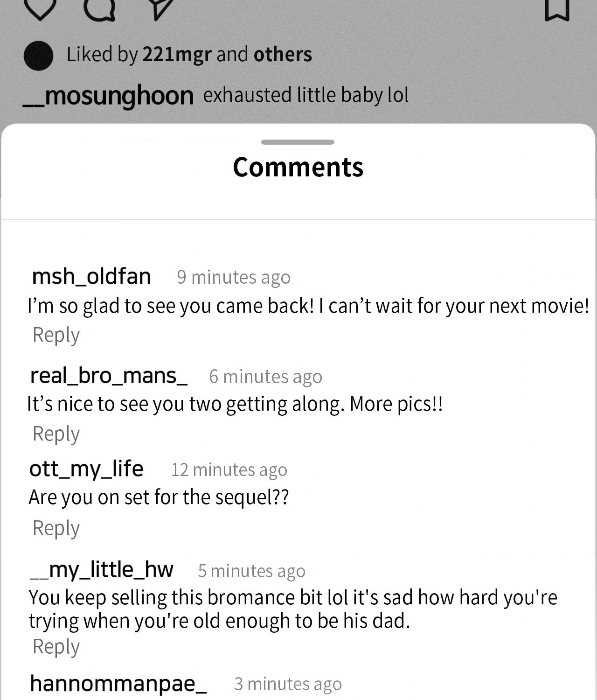Viewport: 597px width, 700px height.
Task: Open ott_my_life commenter profile
Action: pos(86,469)
